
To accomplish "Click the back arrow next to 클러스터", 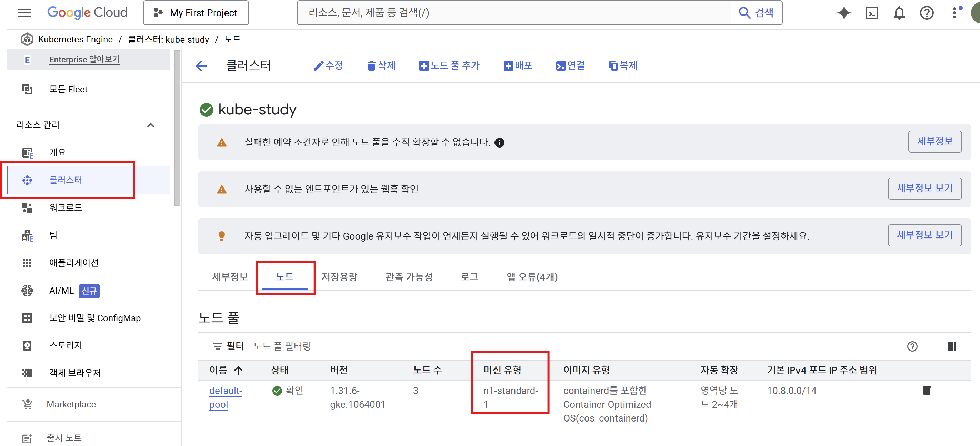I will tap(201, 66).
